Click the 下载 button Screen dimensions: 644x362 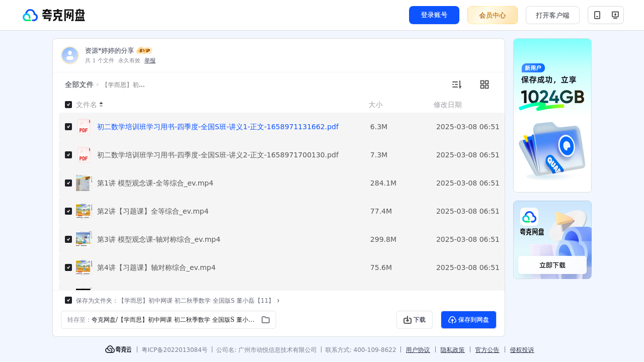pyautogui.click(x=415, y=320)
